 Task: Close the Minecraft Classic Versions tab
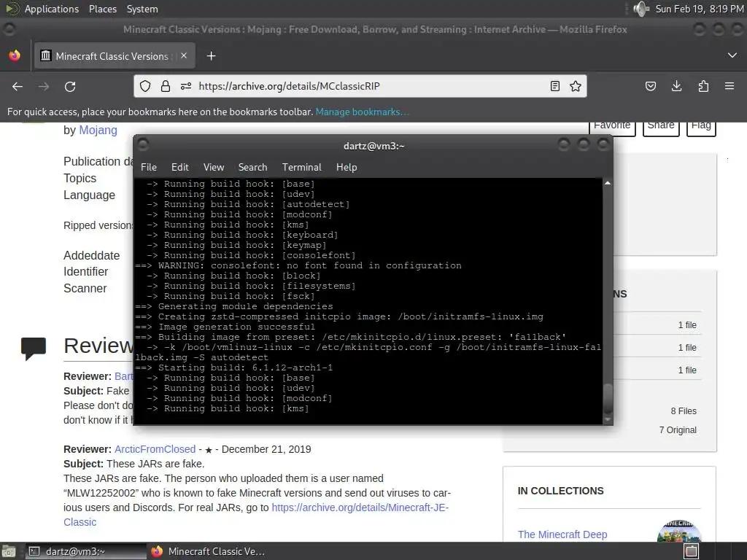tap(184, 55)
